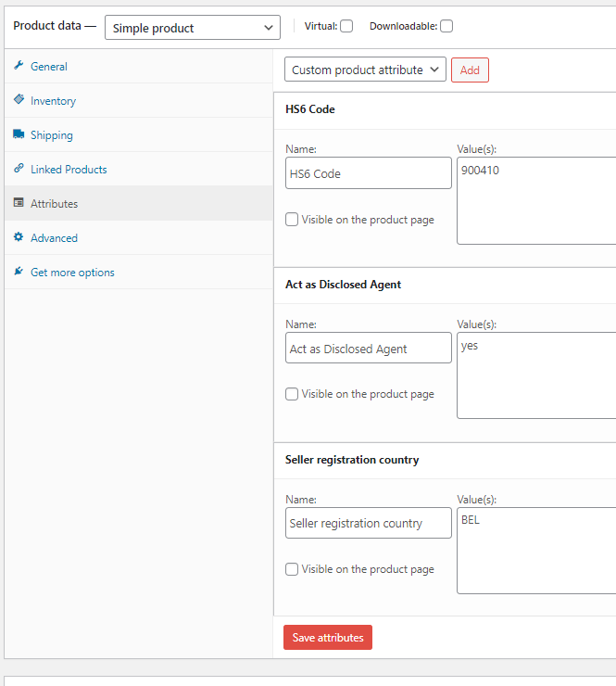Toggle visibility for Seller registration country attribute
This screenshot has height=686, width=616.
coord(292,569)
